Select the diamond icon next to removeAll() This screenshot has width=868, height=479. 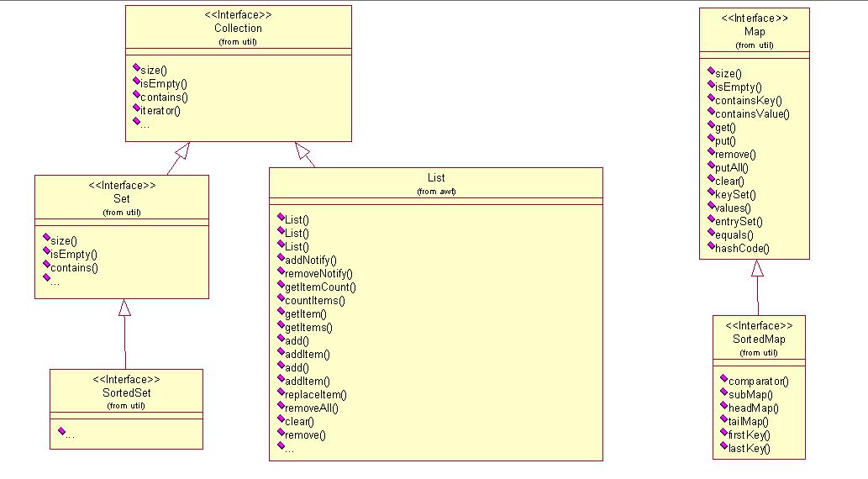(281, 405)
